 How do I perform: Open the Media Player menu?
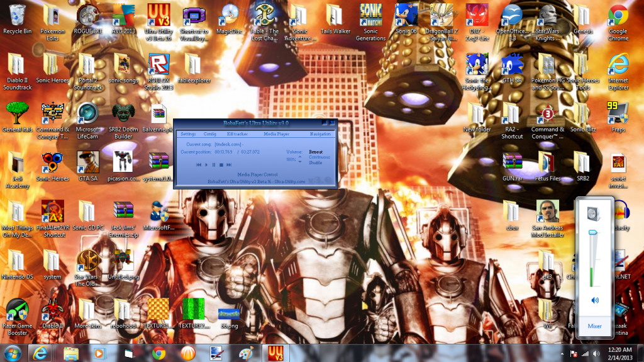[277, 134]
